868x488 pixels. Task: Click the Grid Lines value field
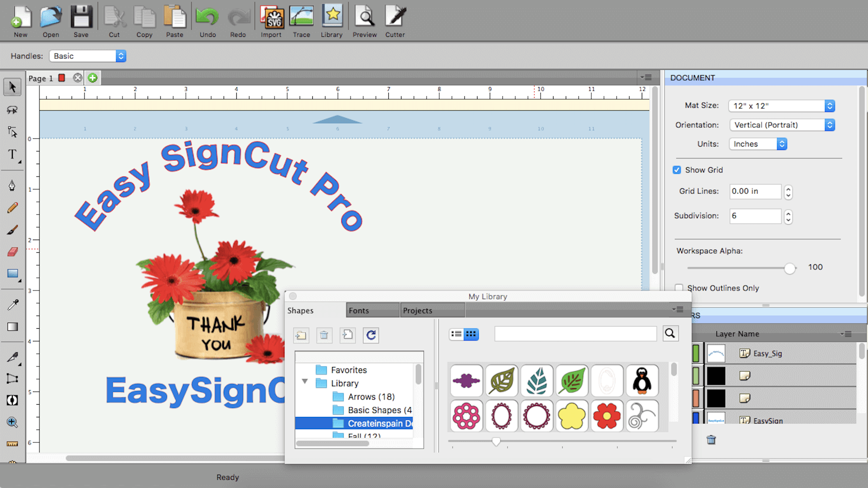pyautogui.click(x=756, y=191)
